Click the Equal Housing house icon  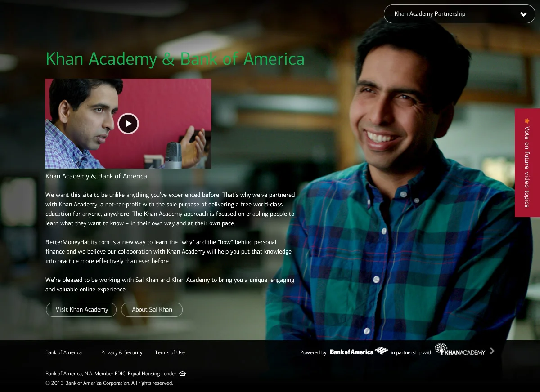pos(182,374)
